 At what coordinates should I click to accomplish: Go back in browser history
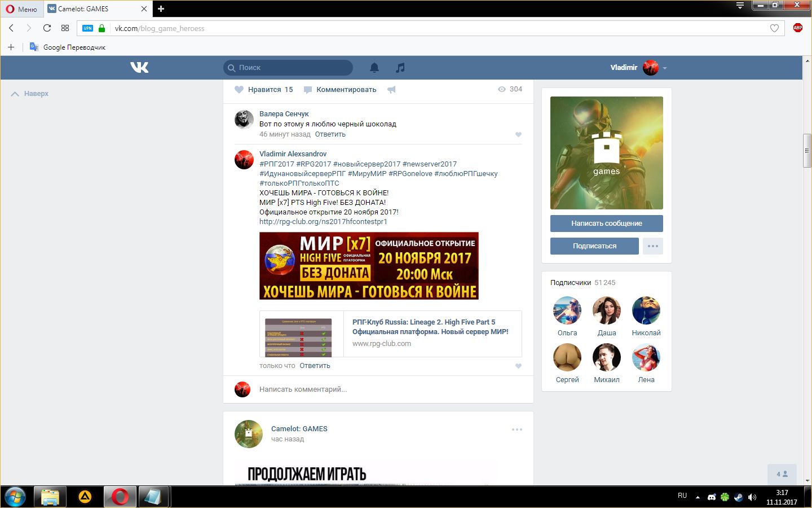(x=11, y=28)
